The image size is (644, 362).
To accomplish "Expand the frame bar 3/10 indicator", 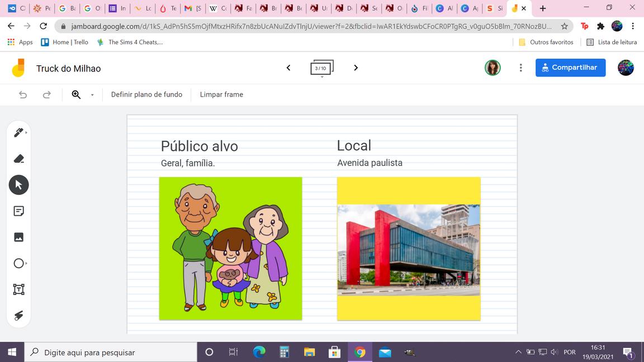I will point(321,69).
